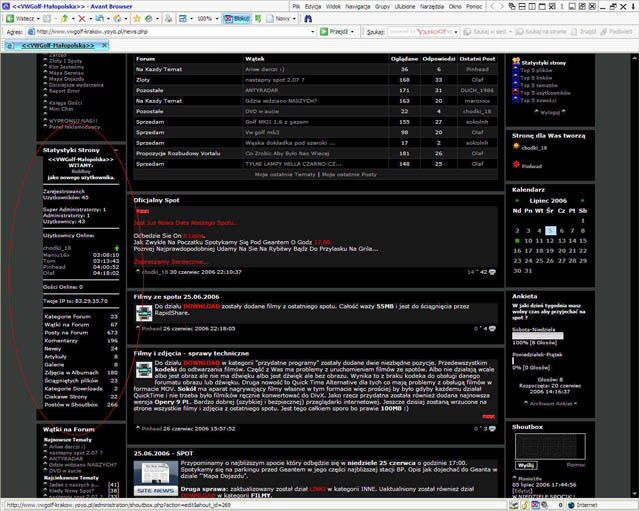Click the green Przejdź go button
The image size is (640, 511).
point(334,31)
